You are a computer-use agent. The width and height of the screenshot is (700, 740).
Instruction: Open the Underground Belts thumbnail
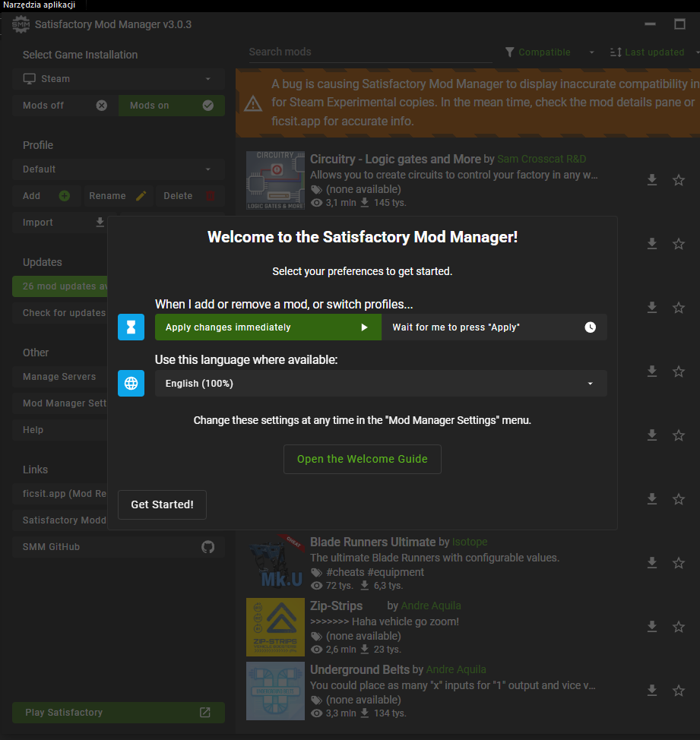click(x=276, y=691)
